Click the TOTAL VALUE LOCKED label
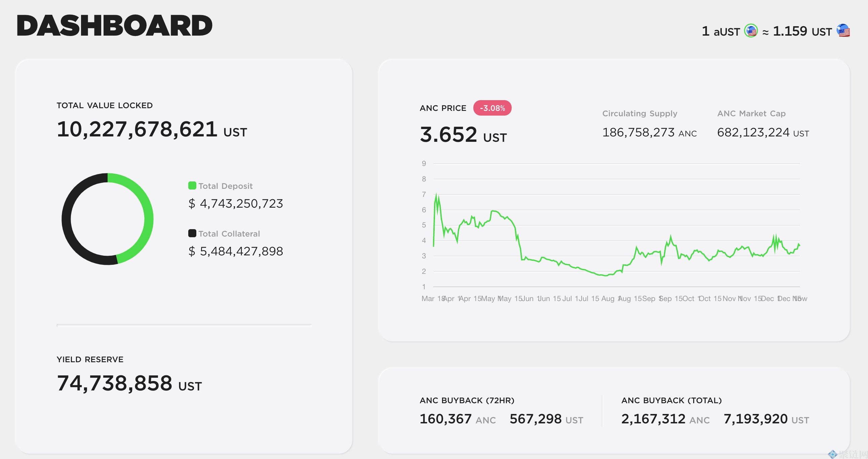 [105, 106]
